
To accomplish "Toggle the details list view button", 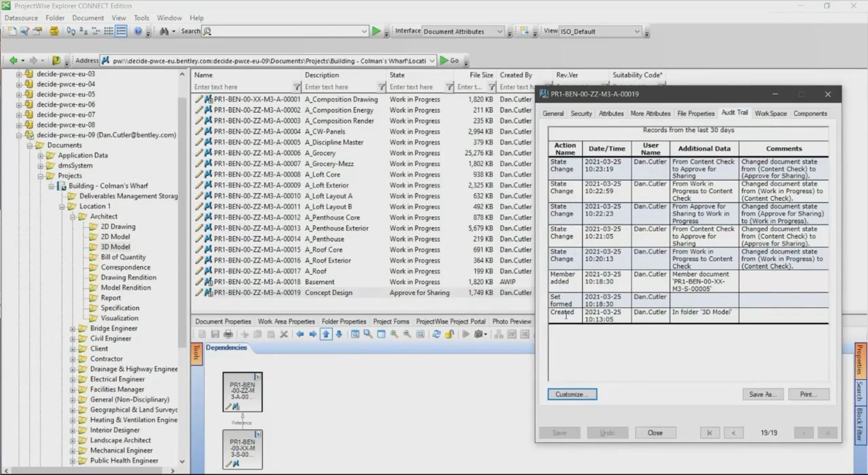I will coord(121,31).
